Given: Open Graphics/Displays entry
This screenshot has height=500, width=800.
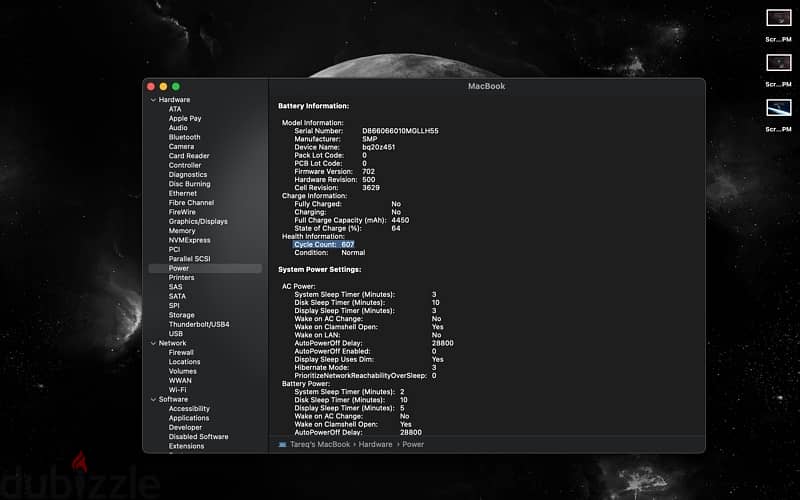Looking at the screenshot, I should [x=198, y=221].
